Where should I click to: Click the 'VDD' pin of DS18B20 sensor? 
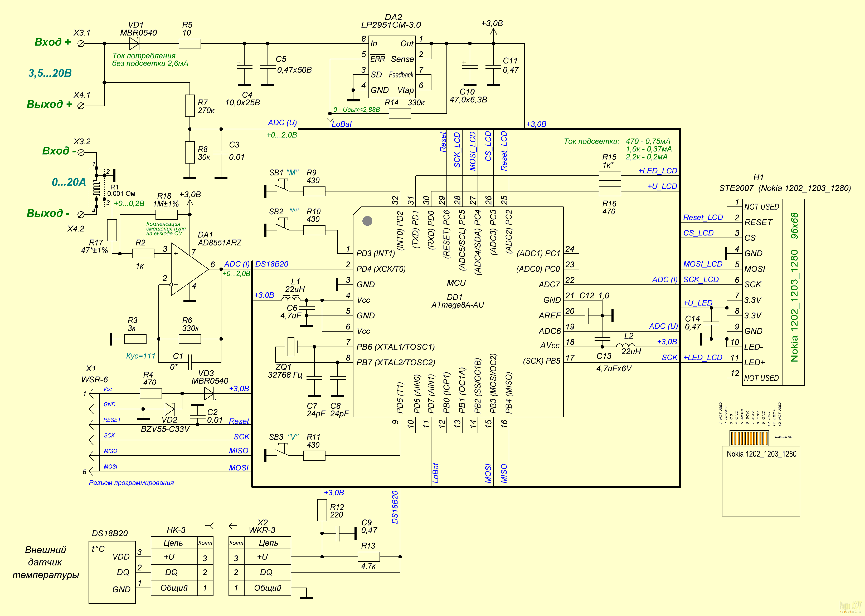pos(121,557)
